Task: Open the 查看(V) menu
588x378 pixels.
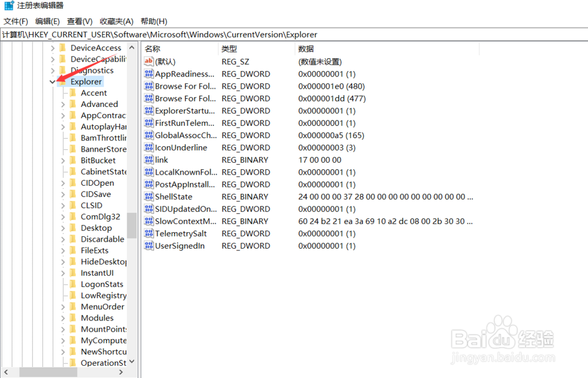Action: click(x=79, y=21)
